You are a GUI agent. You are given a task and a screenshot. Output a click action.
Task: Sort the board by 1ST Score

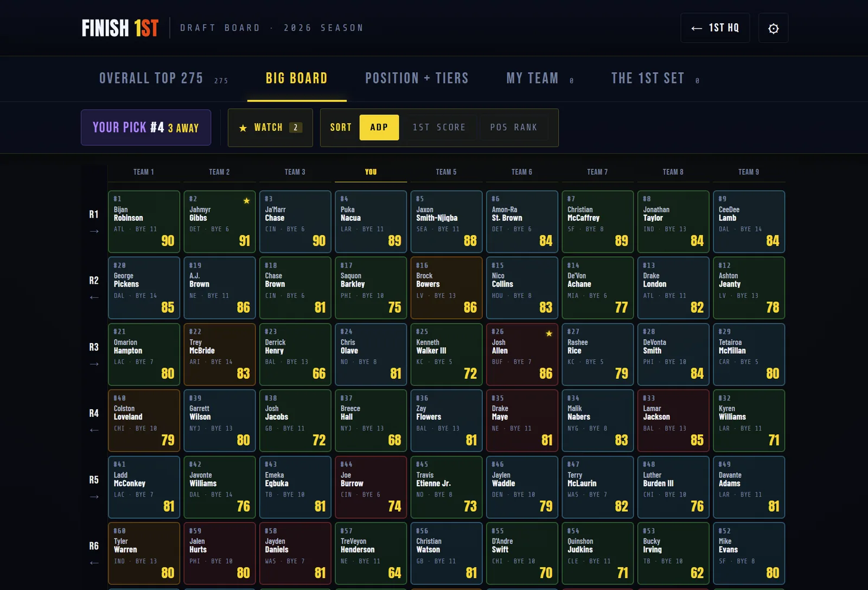439,128
